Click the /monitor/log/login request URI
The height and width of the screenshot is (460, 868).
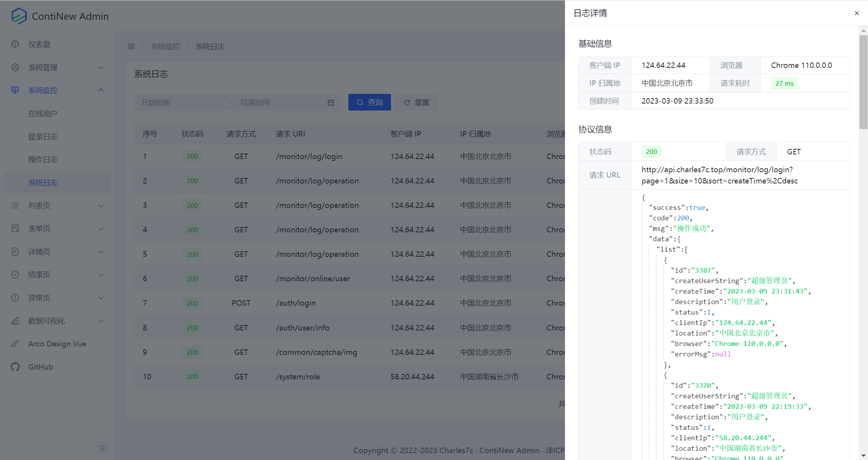click(x=309, y=156)
